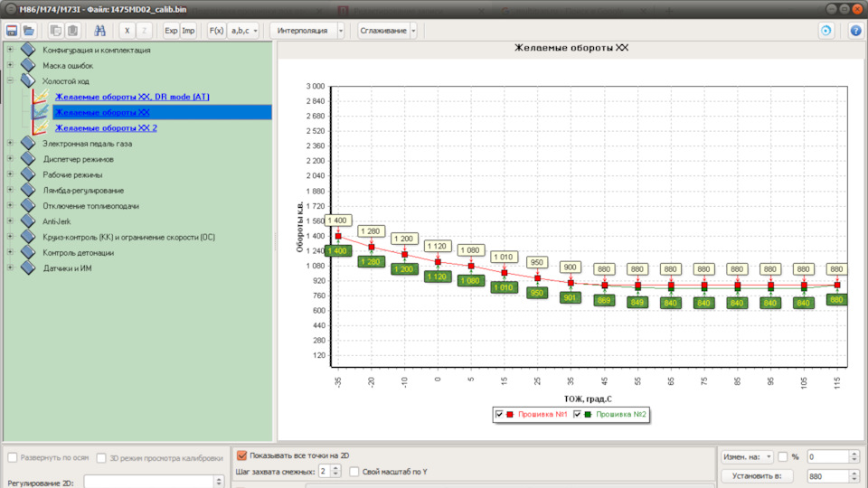
Task: Click the Контроль детонации diamond icon
Action: [28, 252]
